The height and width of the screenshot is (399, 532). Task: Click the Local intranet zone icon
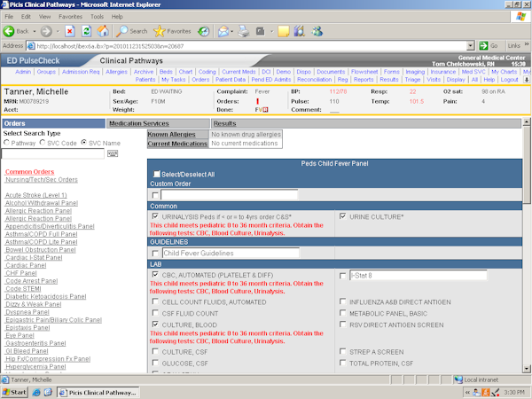click(458, 379)
